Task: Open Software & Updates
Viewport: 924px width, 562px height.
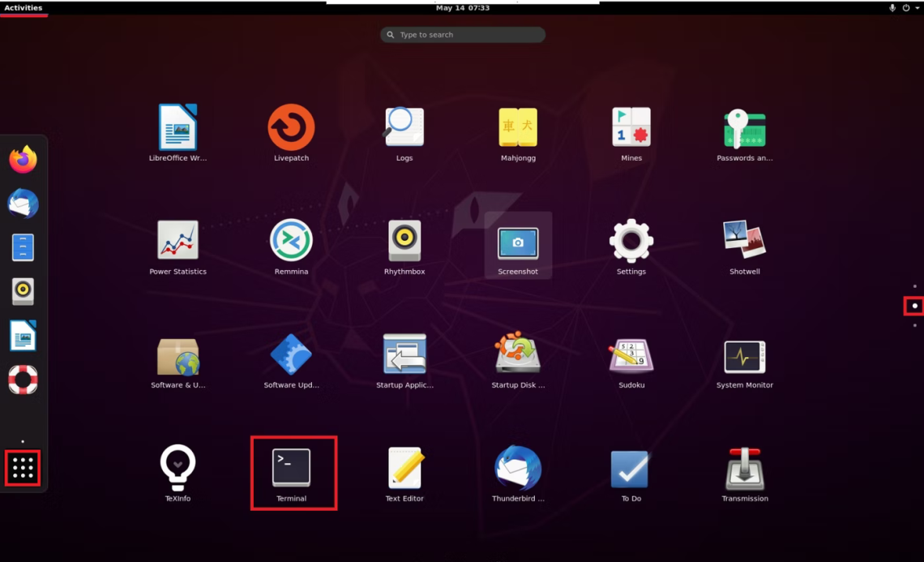Action: 178,360
